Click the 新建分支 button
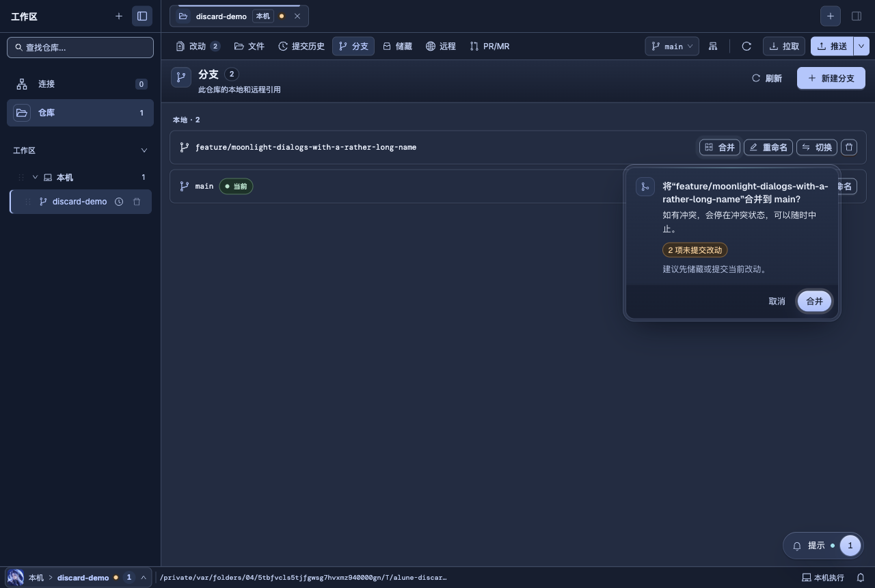This screenshot has height=588, width=875. pyautogui.click(x=831, y=78)
